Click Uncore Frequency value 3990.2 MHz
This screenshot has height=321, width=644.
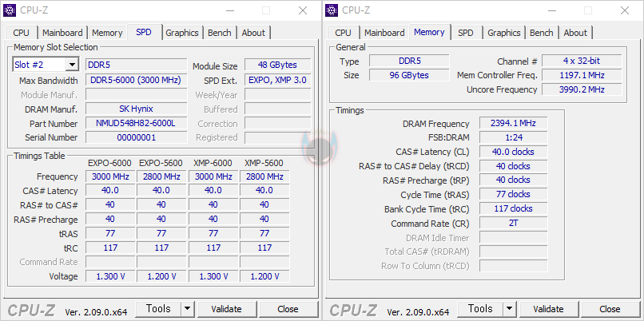(x=582, y=89)
